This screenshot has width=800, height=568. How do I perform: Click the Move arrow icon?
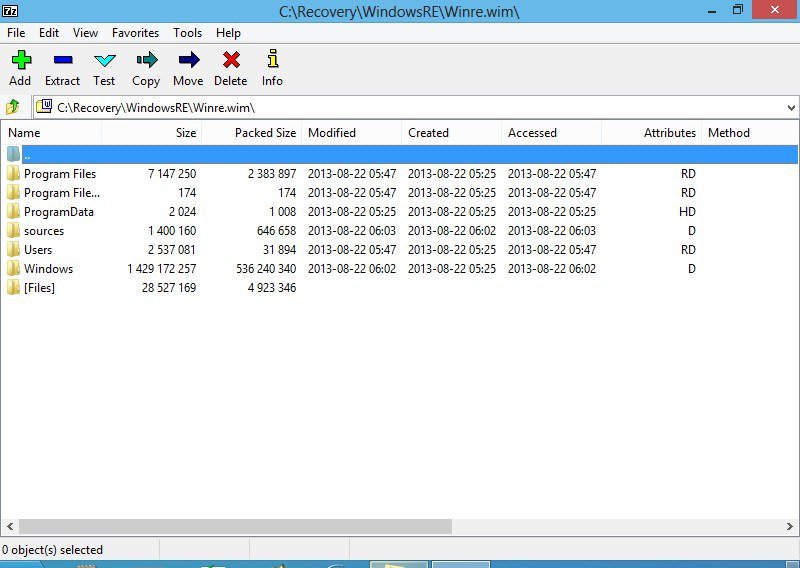[x=189, y=60]
